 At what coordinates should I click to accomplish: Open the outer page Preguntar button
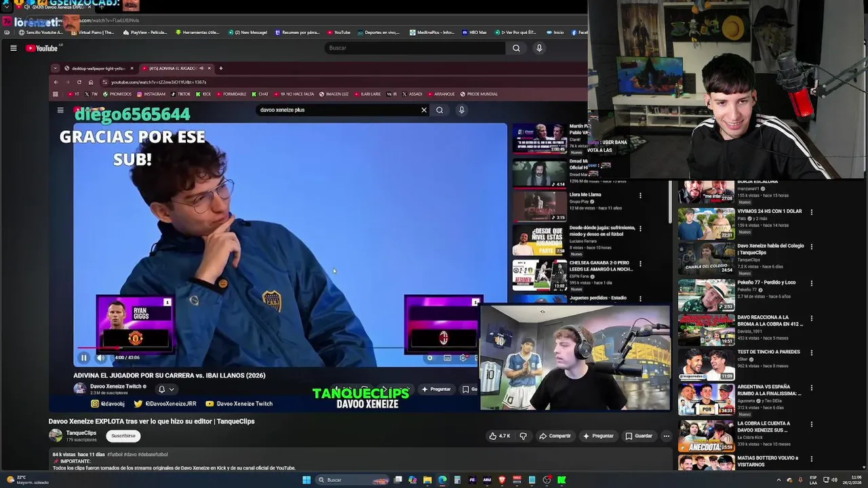(x=598, y=436)
